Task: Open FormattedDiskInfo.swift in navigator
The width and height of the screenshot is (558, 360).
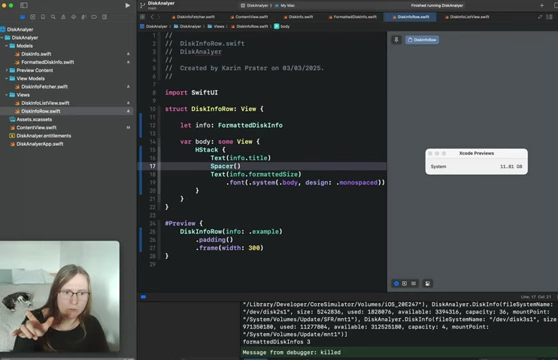Action: (44, 62)
